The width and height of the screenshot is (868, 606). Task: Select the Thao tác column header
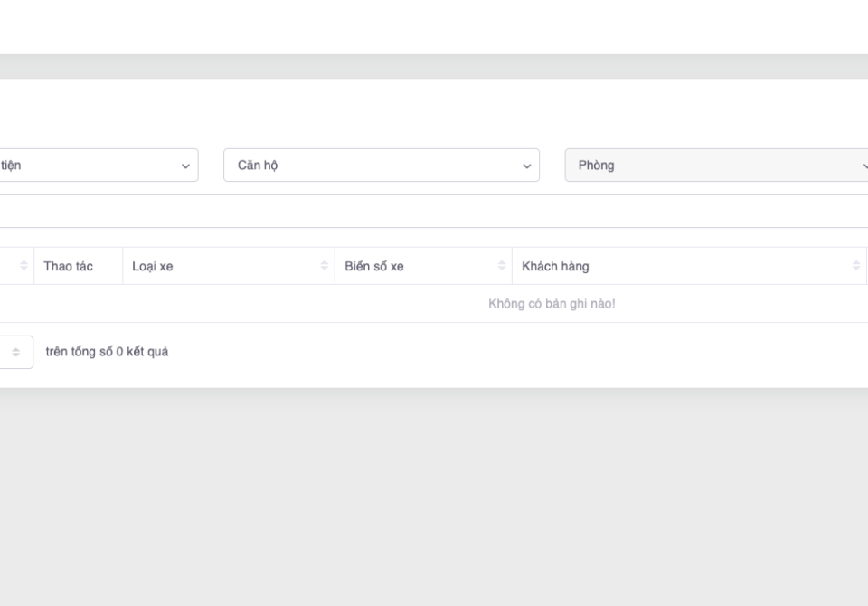[x=69, y=267]
